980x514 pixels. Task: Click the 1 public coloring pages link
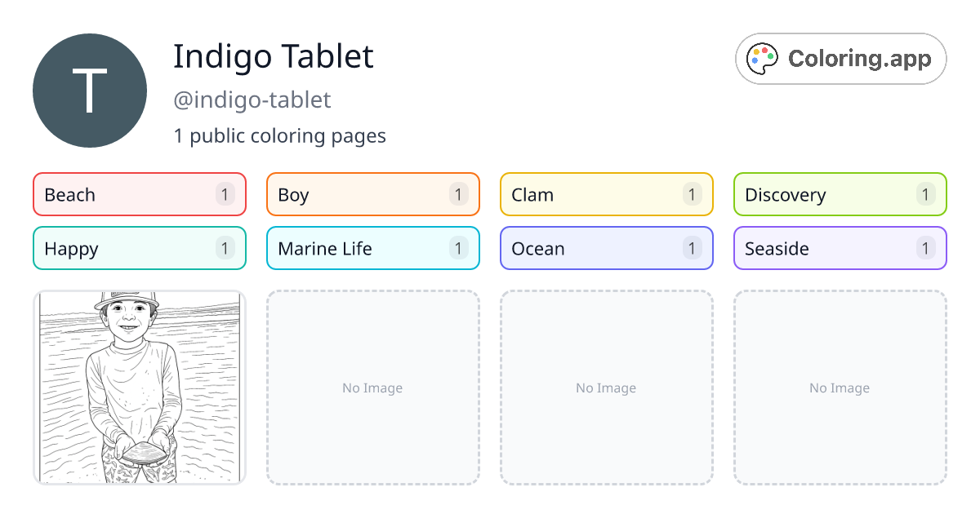pos(280,135)
